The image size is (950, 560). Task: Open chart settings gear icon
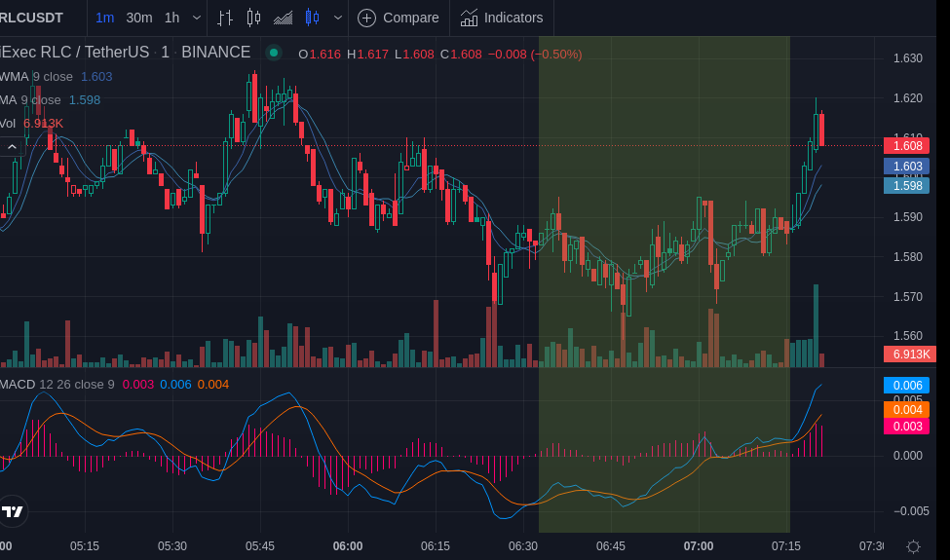click(913, 546)
